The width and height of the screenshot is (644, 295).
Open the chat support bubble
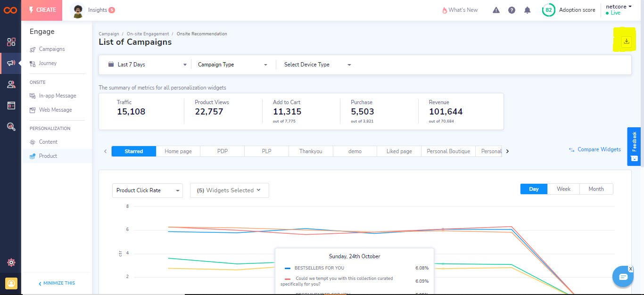click(x=623, y=277)
